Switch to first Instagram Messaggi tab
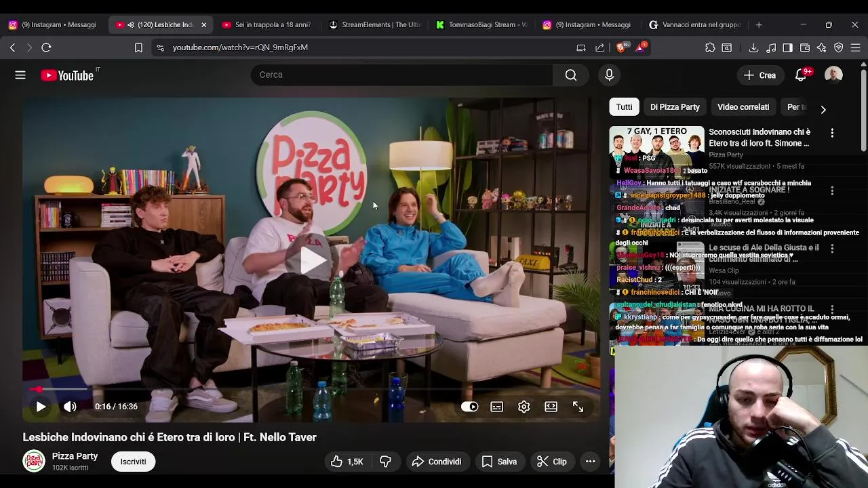Screen dimensions: 868x488 pyautogui.click(x=54, y=24)
